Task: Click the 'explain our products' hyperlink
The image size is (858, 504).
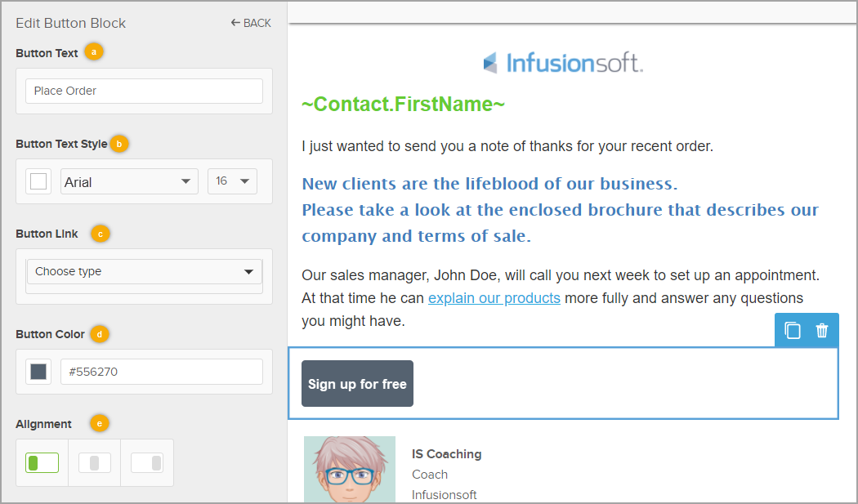Action: click(494, 297)
